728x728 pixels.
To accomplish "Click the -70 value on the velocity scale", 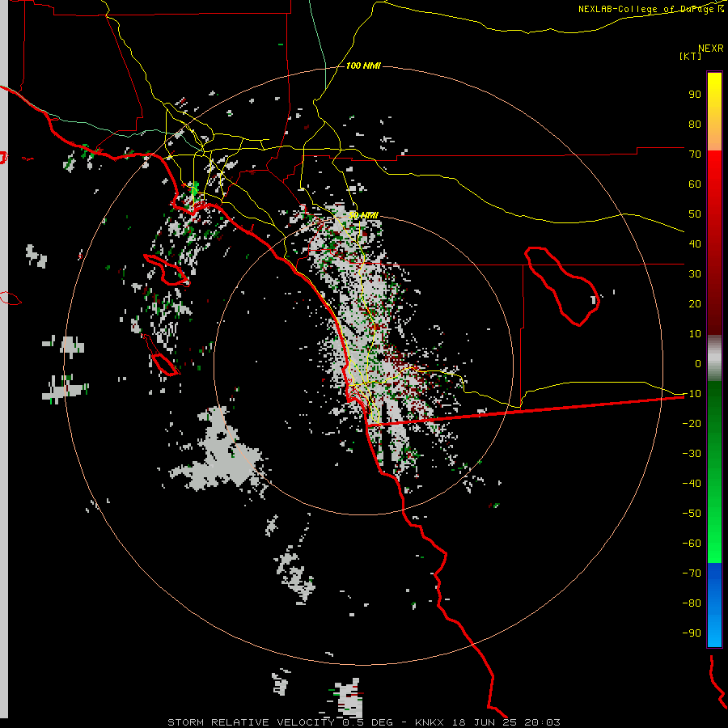I will 692,574.
